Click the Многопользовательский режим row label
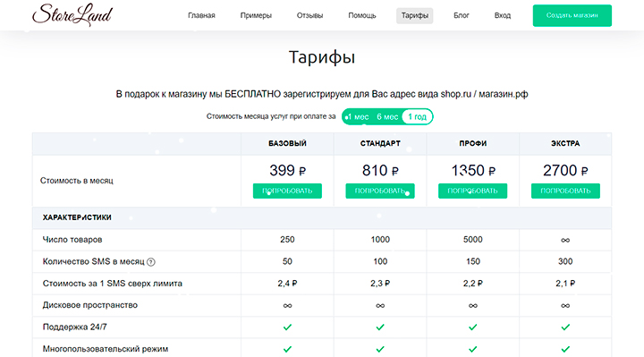644x357 pixels. 106,349
